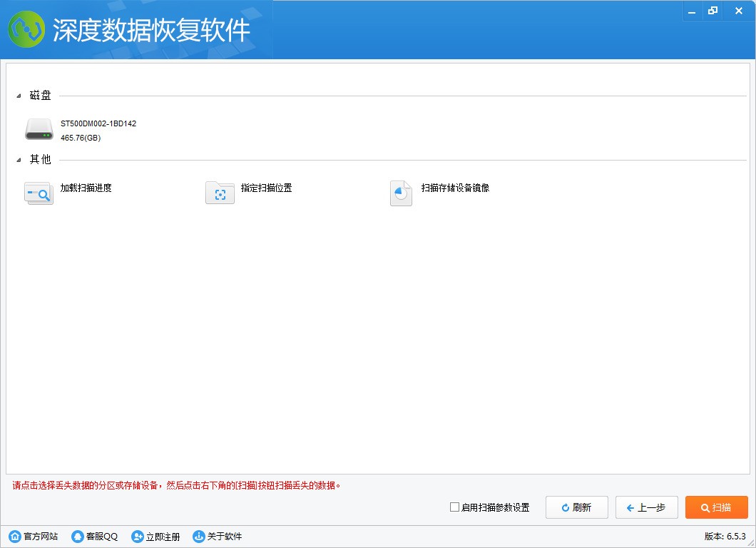Image resolution: width=756 pixels, height=548 pixels.
Task: Click the restore window button
Action: pyautogui.click(x=712, y=11)
